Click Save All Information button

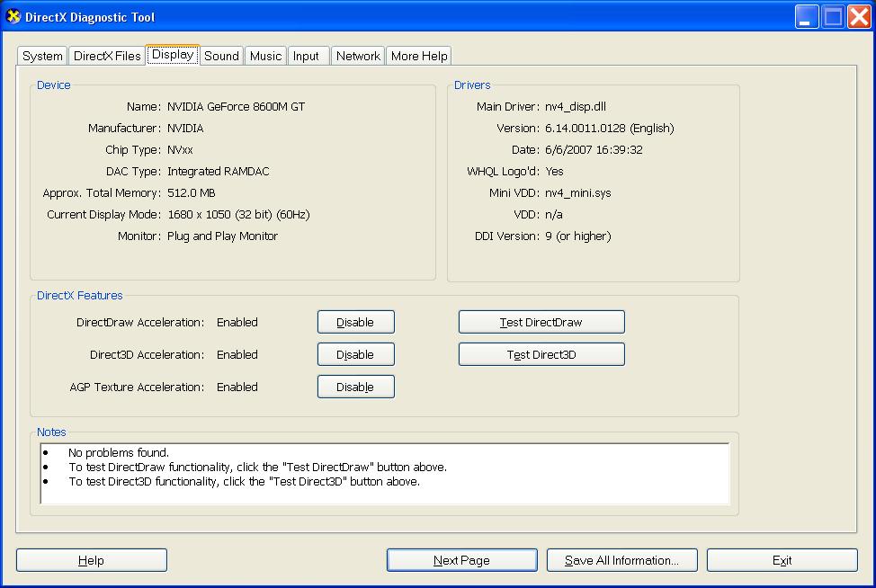[x=621, y=560]
